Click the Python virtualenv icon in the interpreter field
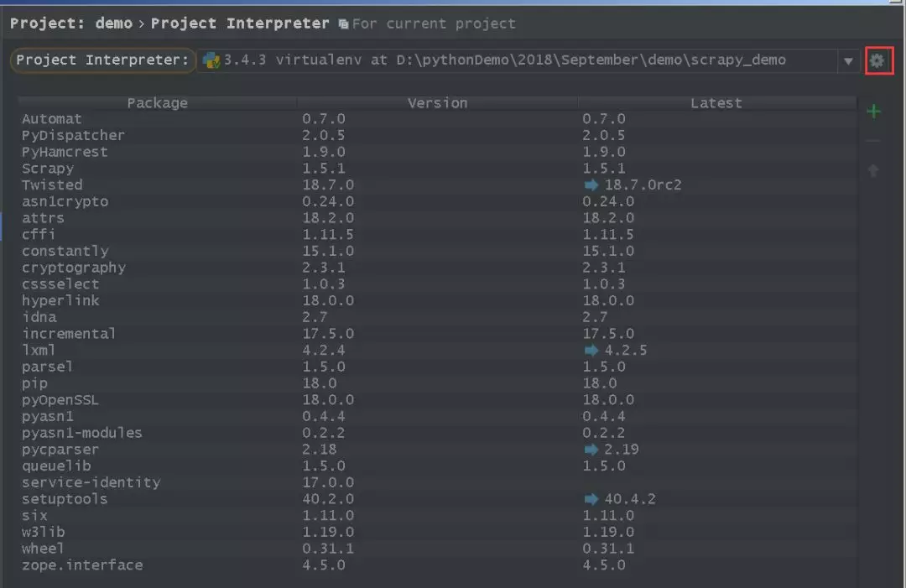This screenshot has height=588, width=906. pyautogui.click(x=211, y=60)
